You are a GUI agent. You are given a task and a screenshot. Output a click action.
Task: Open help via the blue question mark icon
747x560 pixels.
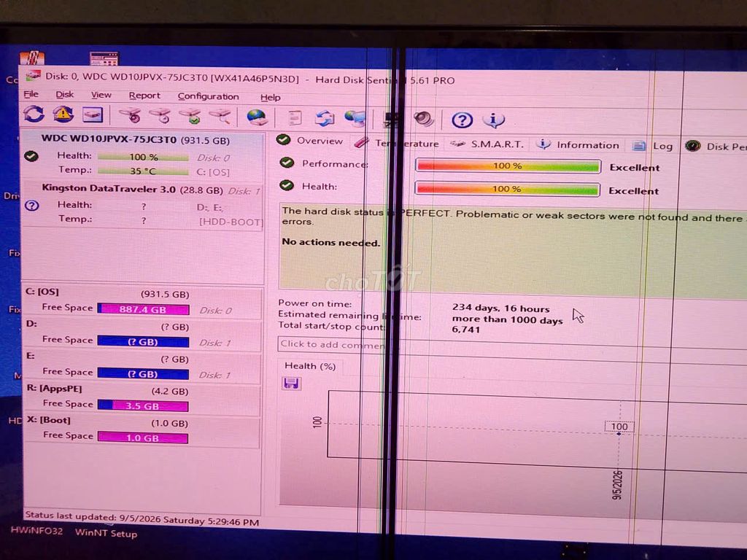(x=462, y=120)
